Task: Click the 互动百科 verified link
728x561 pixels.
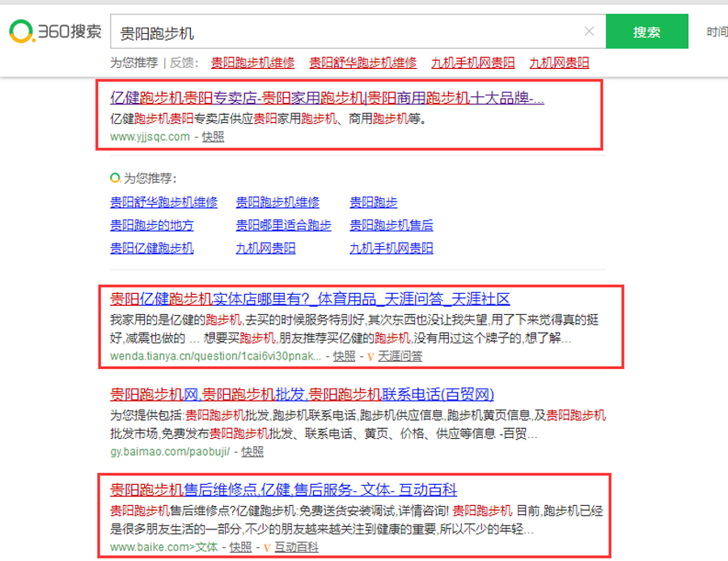Action: (x=296, y=547)
